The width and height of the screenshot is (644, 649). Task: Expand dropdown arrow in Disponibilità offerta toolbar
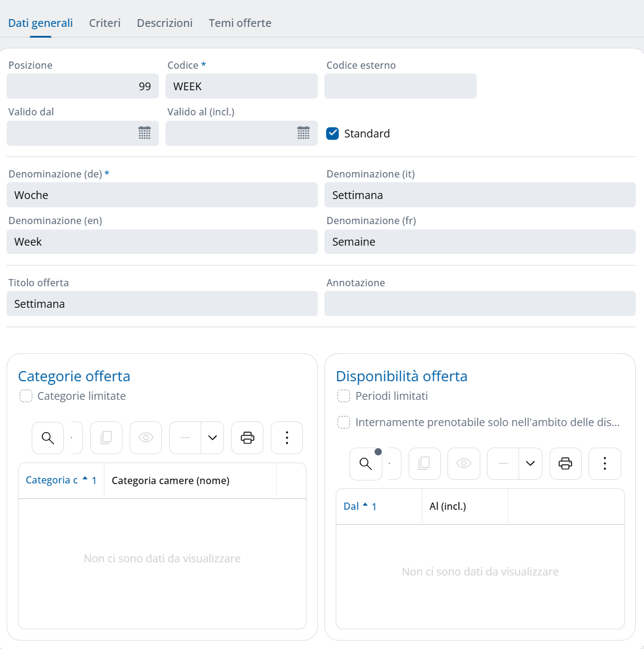(530, 463)
